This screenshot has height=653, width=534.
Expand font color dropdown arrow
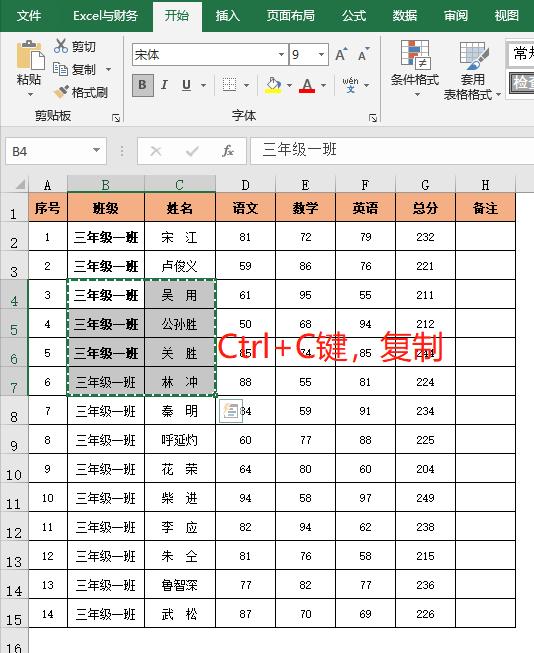coord(323,85)
